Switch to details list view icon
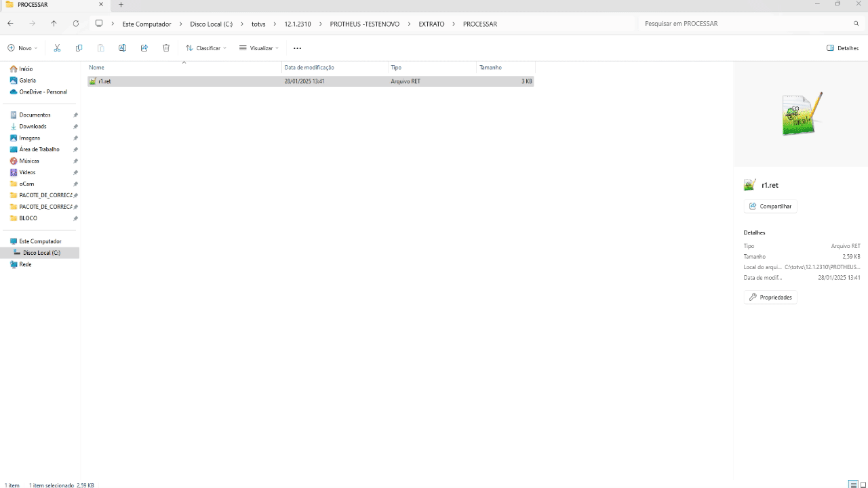The height and width of the screenshot is (488, 868). tap(852, 485)
